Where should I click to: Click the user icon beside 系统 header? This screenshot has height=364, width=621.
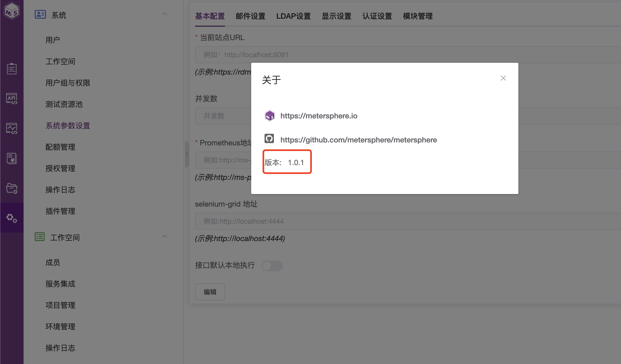(40, 14)
